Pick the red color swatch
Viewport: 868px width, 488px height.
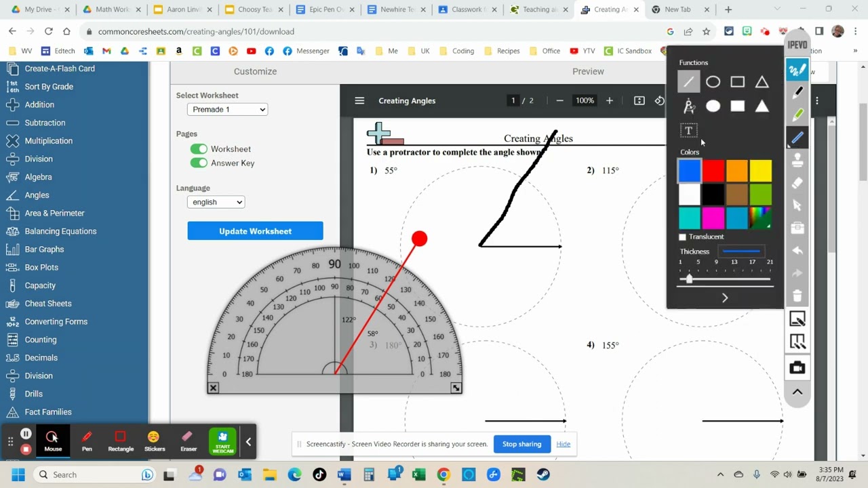tap(713, 171)
